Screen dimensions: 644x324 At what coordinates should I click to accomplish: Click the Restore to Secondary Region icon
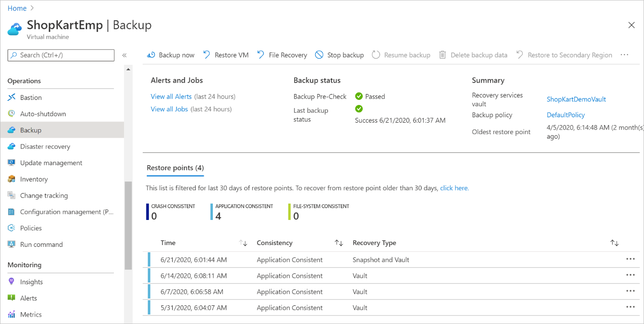520,55
